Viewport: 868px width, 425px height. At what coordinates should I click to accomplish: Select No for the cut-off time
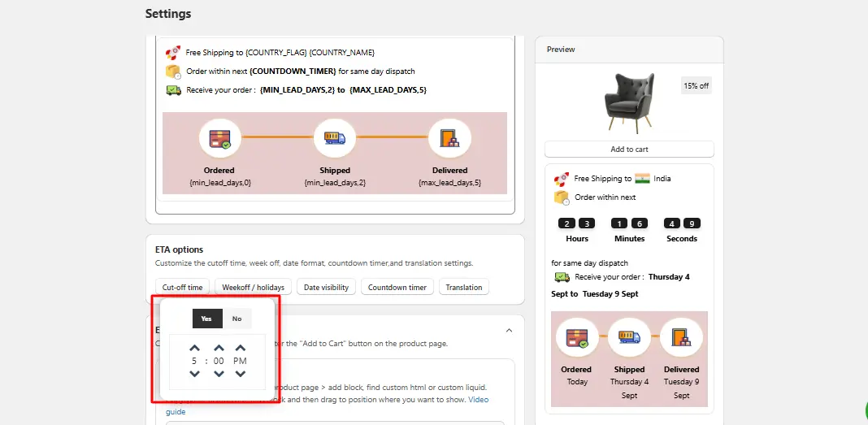(237, 319)
